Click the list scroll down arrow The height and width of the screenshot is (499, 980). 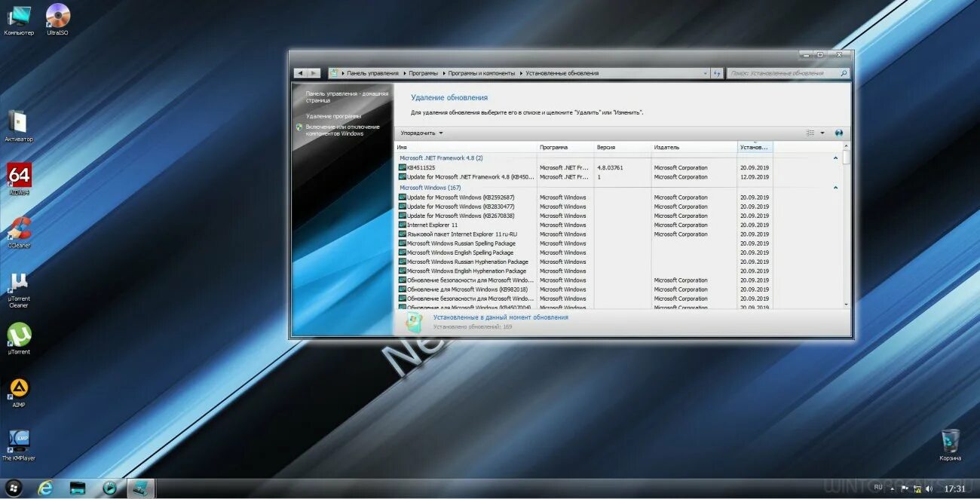click(846, 304)
